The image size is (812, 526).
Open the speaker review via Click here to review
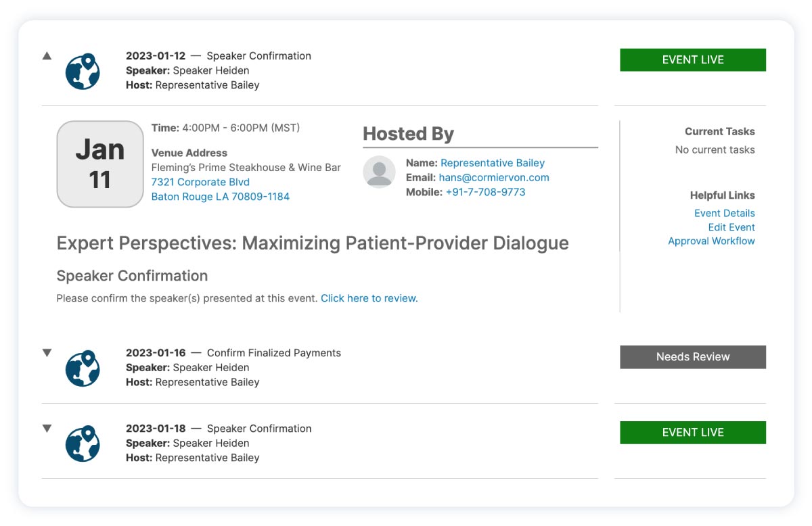click(x=369, y=297)
